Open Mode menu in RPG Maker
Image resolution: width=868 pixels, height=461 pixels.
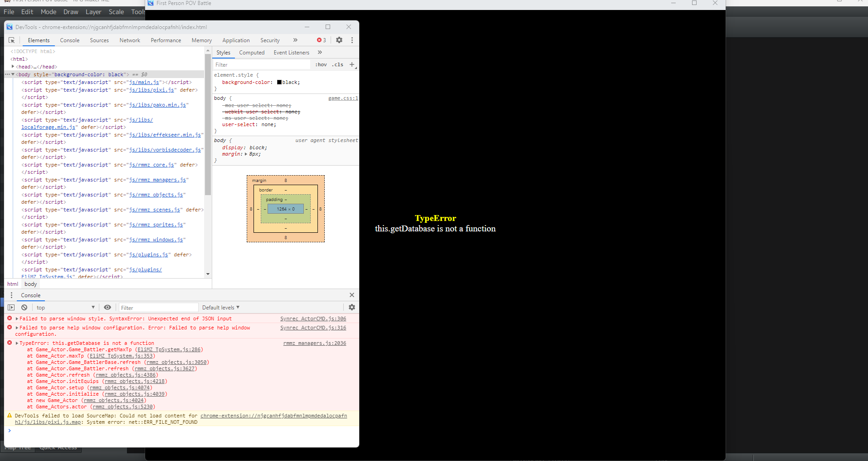pyautogui.click(x=49, y=12)
